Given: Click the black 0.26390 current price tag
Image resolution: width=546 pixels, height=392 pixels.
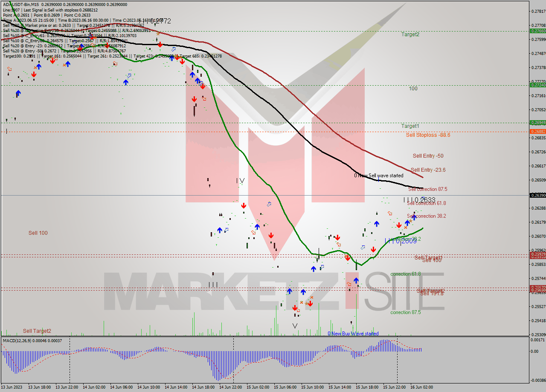Looking at the screenshot, I should (537, 195).
